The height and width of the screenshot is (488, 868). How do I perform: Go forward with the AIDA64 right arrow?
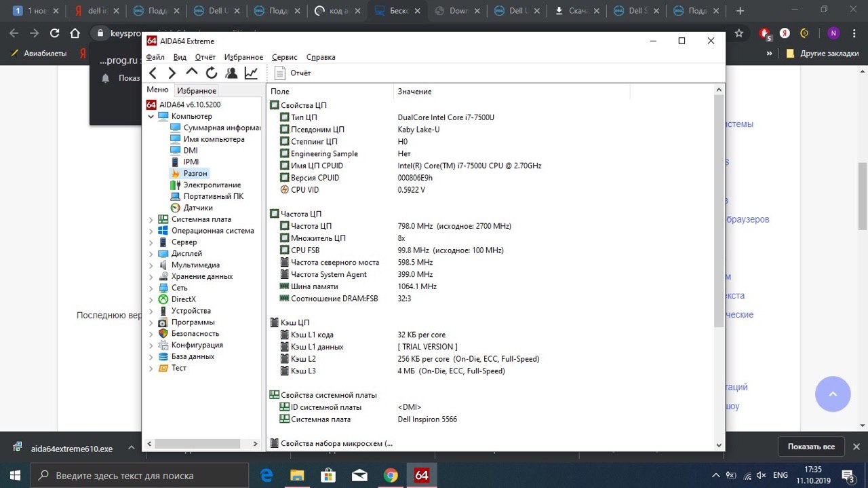[172, 73]
